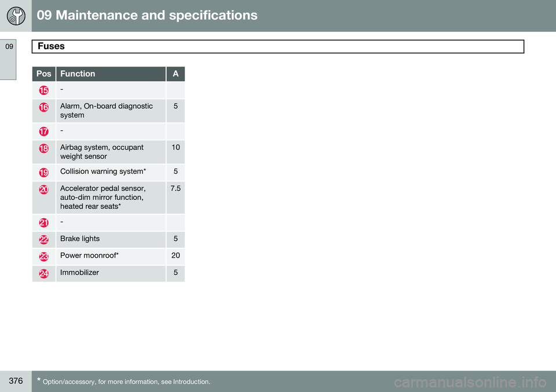Click the red fuse position 20 badge
This screenshot has height=392, width=556.
click(43, 189)
